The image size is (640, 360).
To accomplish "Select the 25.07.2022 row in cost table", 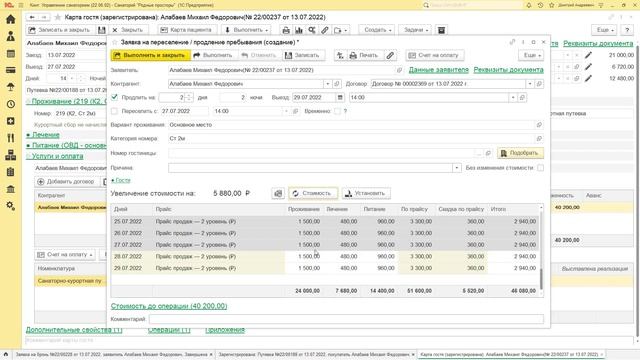I will [325, 221].
